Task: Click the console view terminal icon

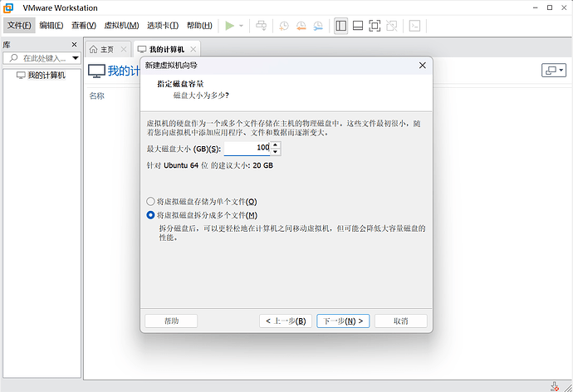Action: click(414, 26)
